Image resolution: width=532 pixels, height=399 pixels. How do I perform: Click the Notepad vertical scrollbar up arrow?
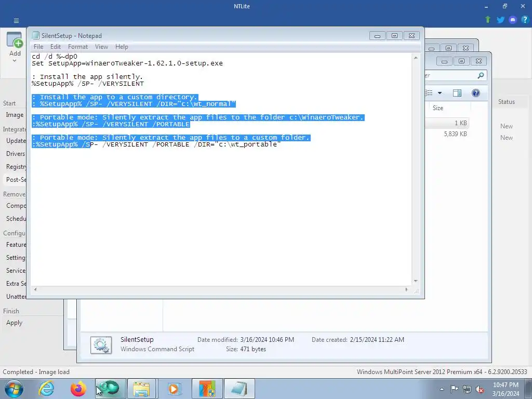pyautogui.click(x=416, y=58)
